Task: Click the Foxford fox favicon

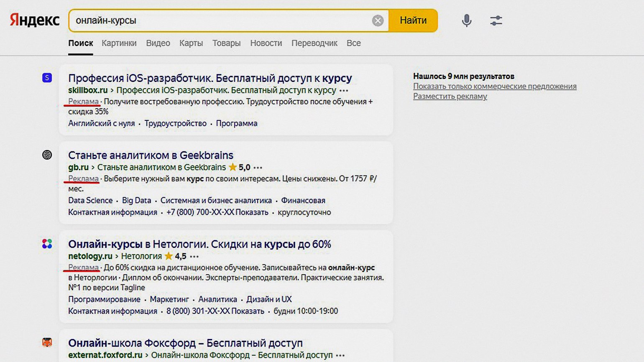Action: (x=47, y=343)
